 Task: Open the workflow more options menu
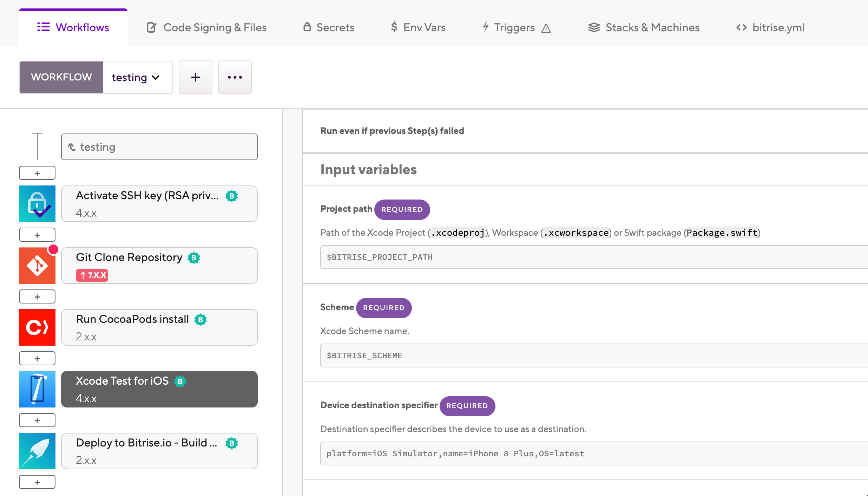[235, 77]
